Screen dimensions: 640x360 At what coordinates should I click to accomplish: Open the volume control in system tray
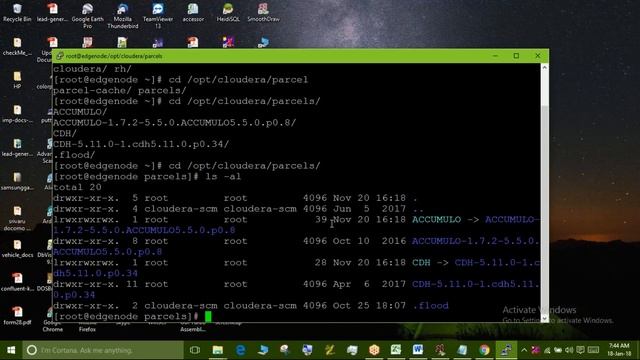(569, 350)
